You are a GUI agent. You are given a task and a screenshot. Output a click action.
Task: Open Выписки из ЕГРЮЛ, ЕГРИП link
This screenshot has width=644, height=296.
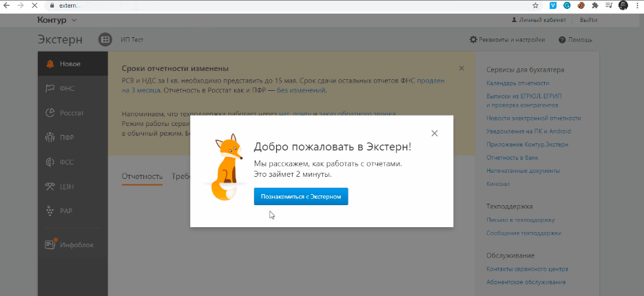pyautogui.click(x=523, y=101)
